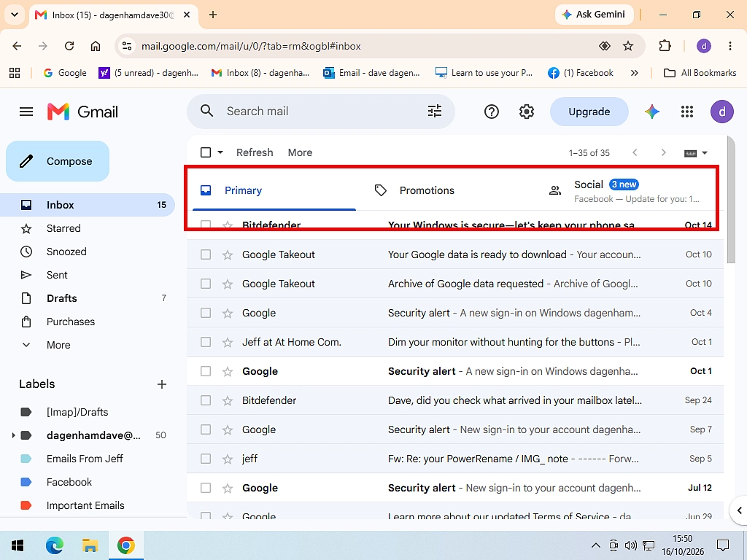Image resolution: width=747 pixels, height=560 pixels.
Task: Bookmark this tab with star icon
Action: (628, 46)
